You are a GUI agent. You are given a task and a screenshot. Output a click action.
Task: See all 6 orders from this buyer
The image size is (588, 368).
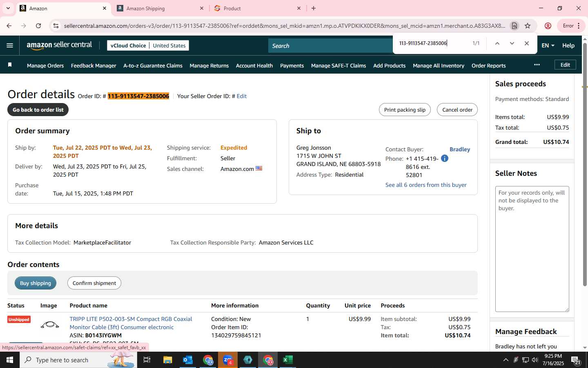tap(426, 185)
